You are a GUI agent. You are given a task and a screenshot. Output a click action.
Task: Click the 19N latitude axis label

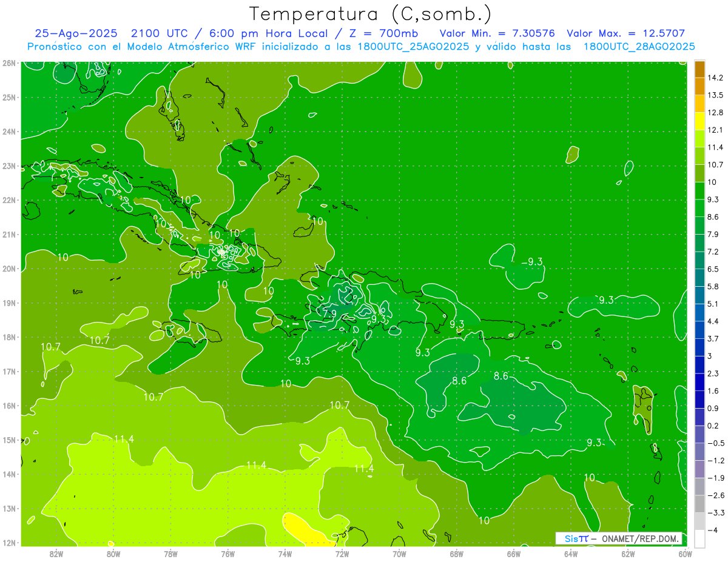click(x=8, y=303)
